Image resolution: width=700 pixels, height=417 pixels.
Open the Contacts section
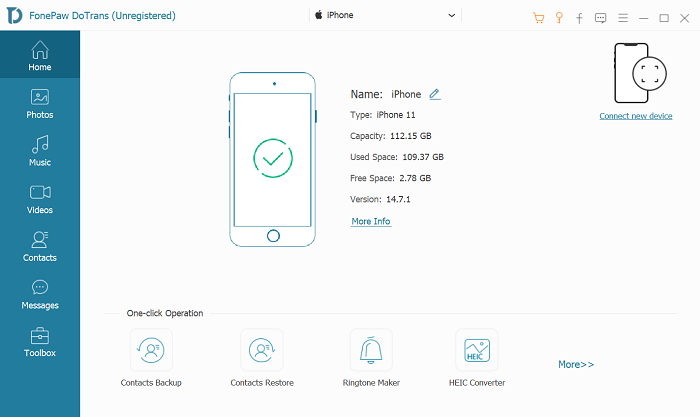click(40, 246)
